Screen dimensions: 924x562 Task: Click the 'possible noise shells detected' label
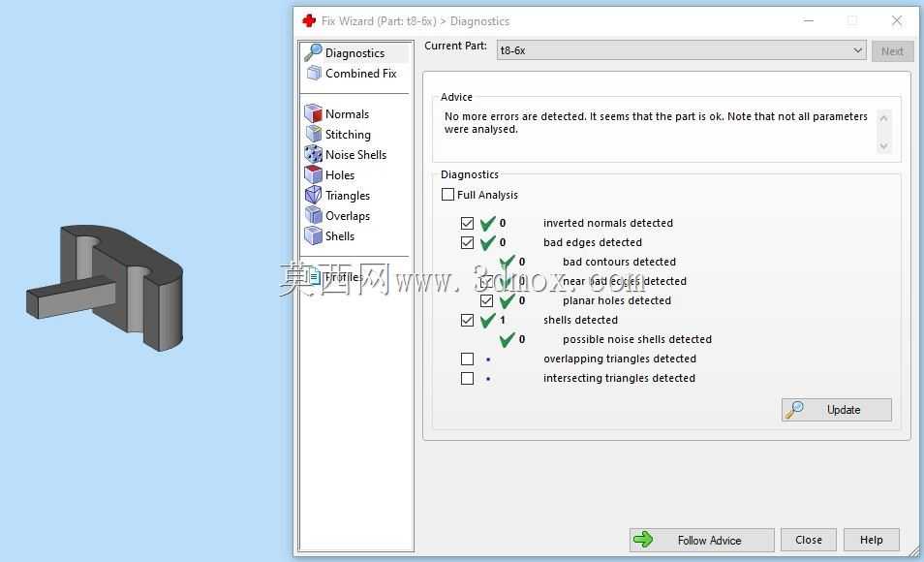(x=637, y=339)
